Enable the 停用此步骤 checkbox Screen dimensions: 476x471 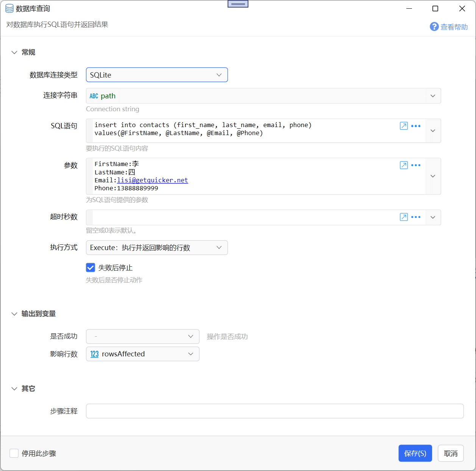coord(14,453)
